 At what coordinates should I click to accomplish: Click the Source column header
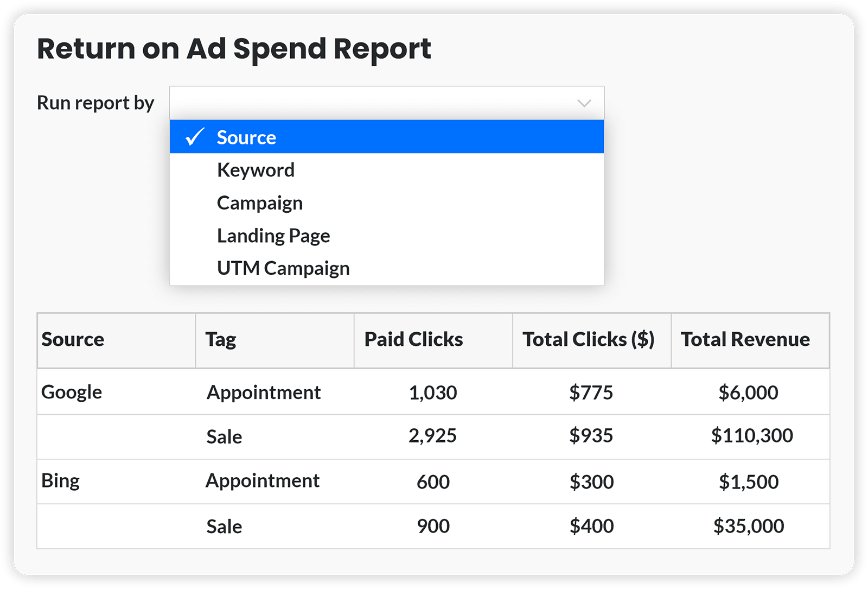pos(73,339)
